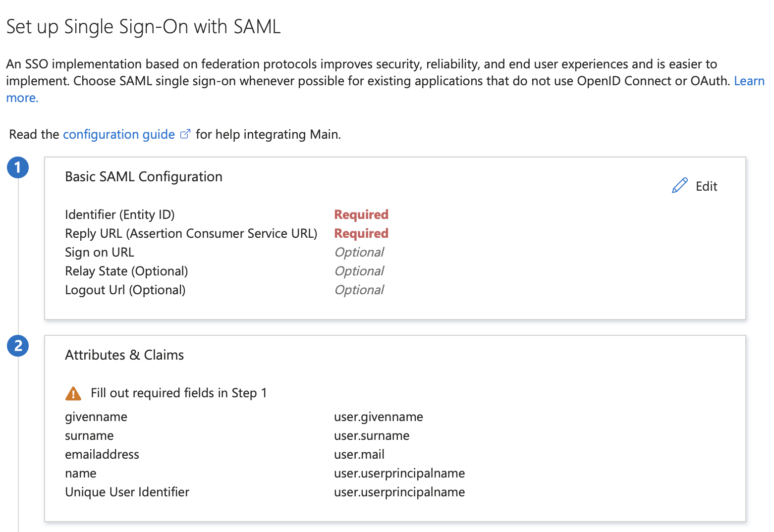
Task: Click the user.userprincipalname value for name claim
Action: click(399, 473)
